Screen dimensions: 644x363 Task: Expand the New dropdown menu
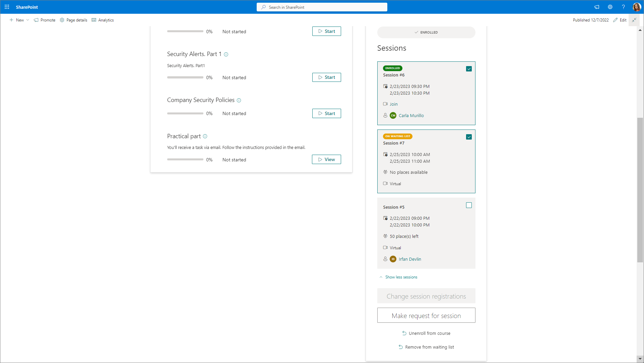click(19, 20)
